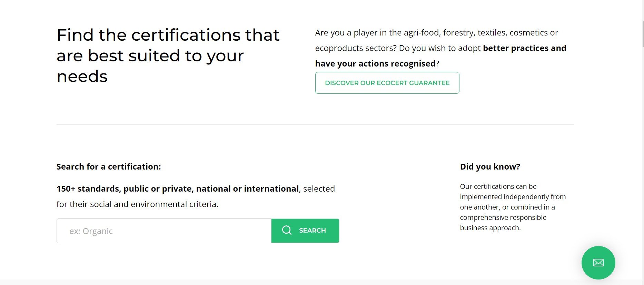Click 'ecoproducts sectors?' text
This screenshot has height=285, width=644.
[x=355, y=48]
